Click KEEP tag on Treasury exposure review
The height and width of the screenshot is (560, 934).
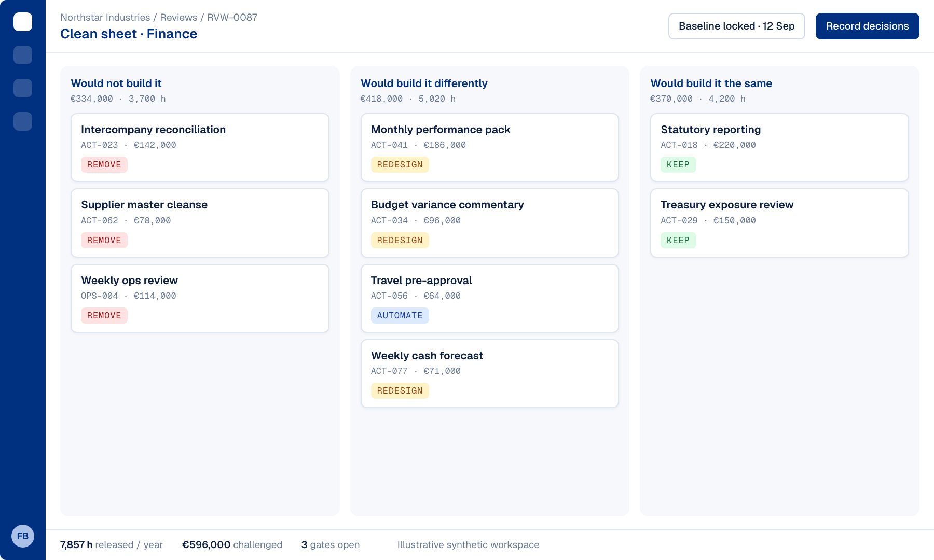point(678,240)
